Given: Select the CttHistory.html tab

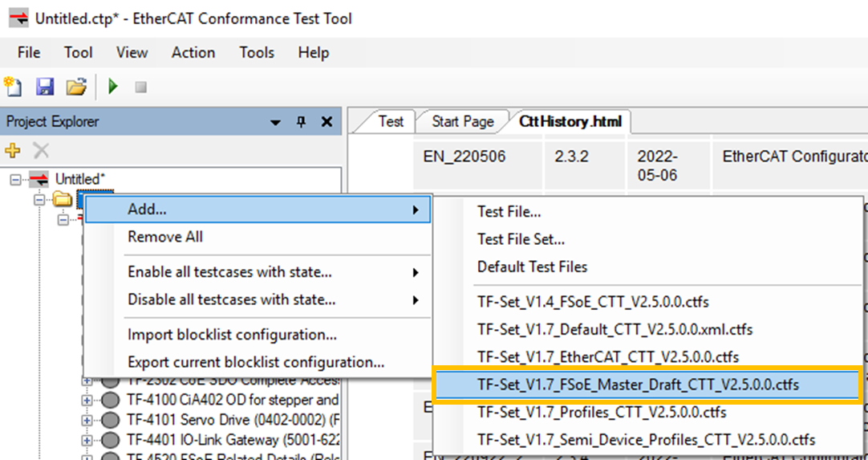Looking at the screenshot, I should [x=570, y=121].
